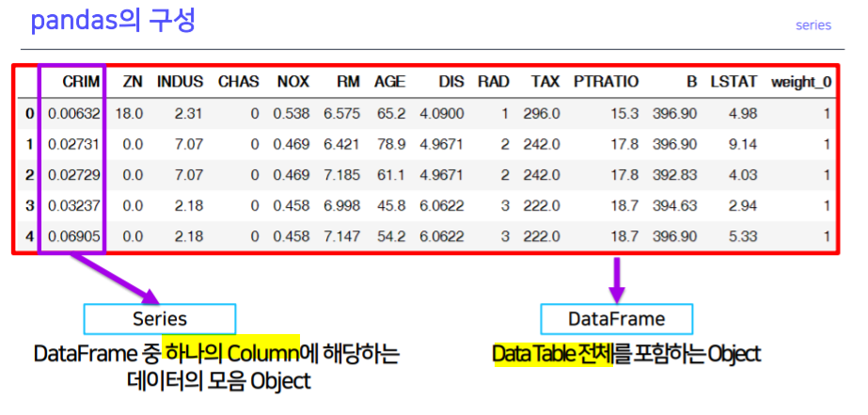Screen dimensions: 868x415
Task: Select the TAX value 242.0 in row 2
Action: click(x=542, y=175)
